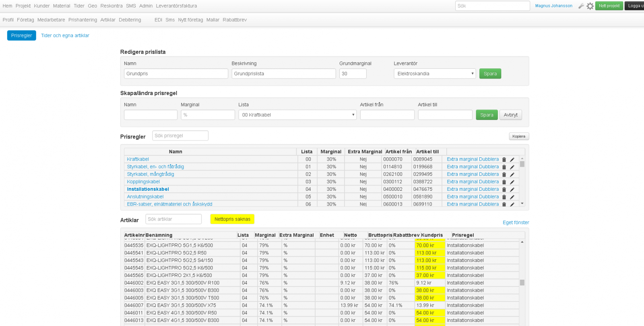
Task: Open articles in Eget fönster
Action: (x=516, y=223)
